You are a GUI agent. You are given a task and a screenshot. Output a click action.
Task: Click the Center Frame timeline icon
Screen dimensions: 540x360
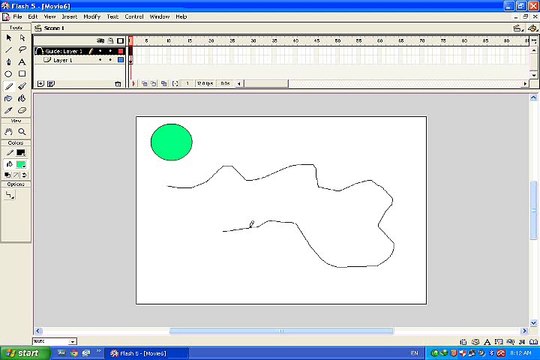pos(133,83)
